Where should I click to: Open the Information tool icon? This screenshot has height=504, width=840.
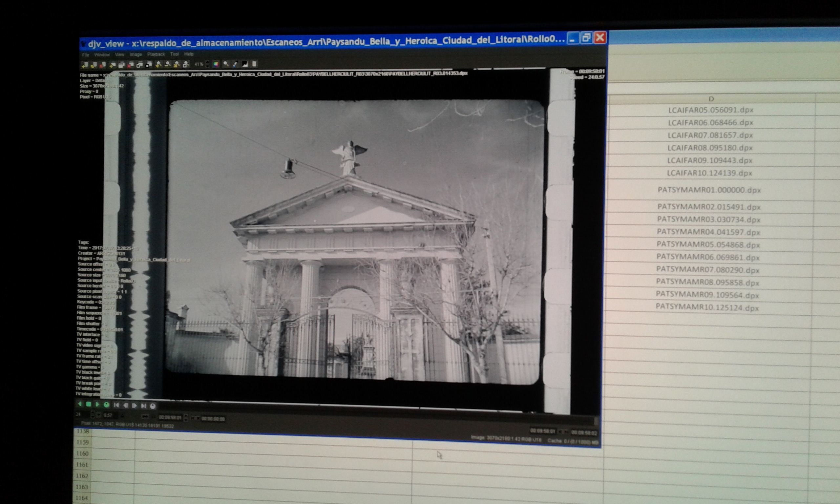(254, 64)
